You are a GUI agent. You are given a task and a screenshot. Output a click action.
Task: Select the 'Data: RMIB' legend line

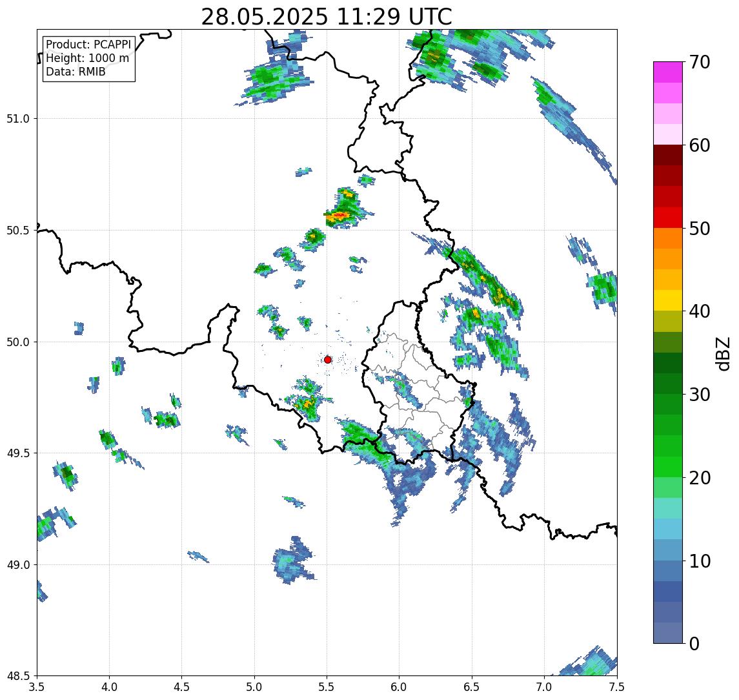[x=76, y=72]
